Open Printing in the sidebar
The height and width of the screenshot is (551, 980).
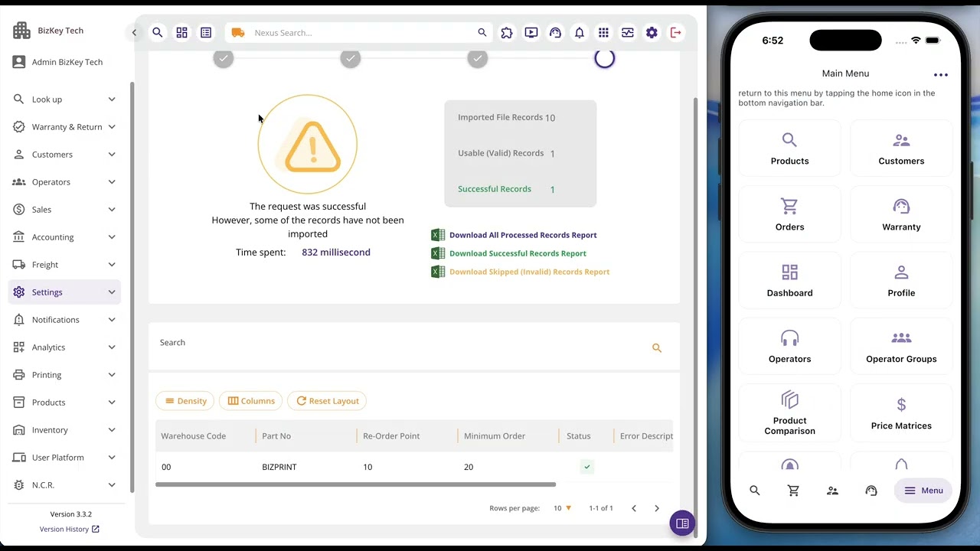click(x=65, y=375)
